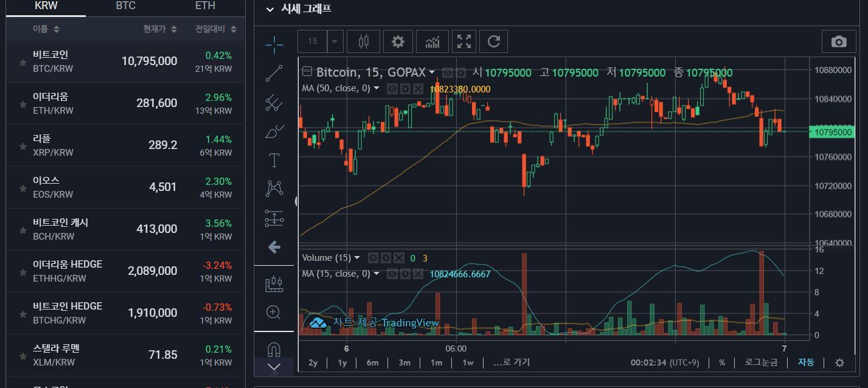Viewport: 868px width, 388px height.
Task: Set chart range to 1y
Action: tap(342, 362)
